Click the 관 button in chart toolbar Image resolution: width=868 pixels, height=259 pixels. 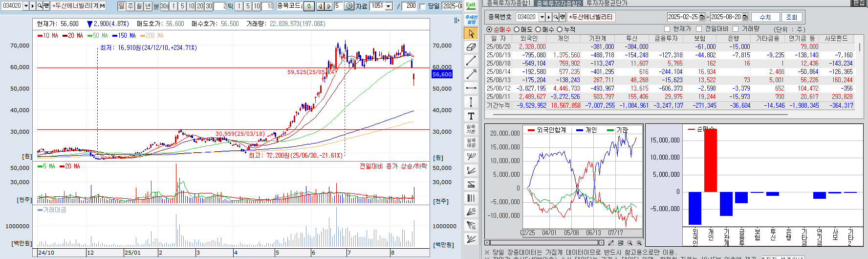click(x=46, y=6)
